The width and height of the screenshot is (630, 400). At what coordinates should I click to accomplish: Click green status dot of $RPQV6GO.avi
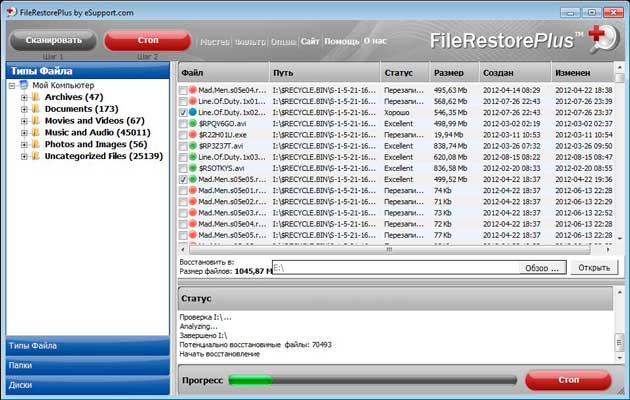click(x=193, y=123)
